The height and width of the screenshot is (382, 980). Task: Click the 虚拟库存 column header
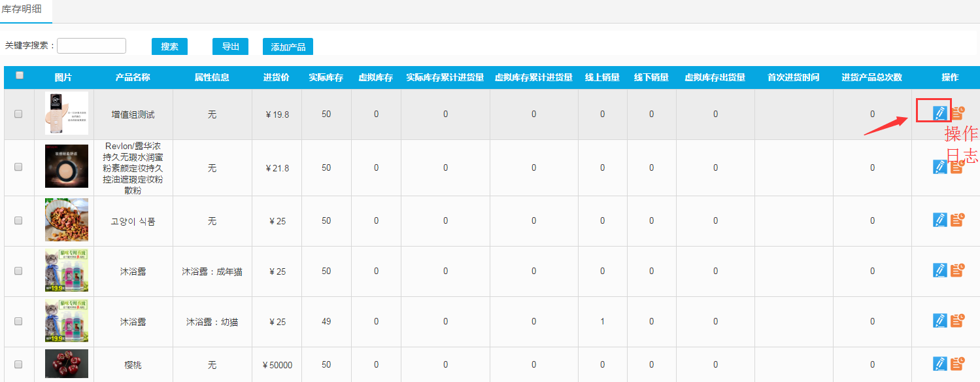(376, 77)
